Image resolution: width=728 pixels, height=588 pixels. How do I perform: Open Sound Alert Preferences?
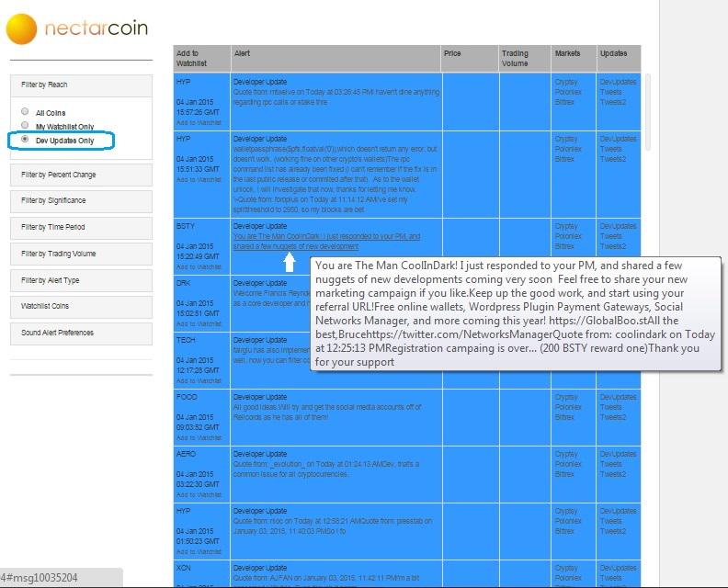click(81, 334)
